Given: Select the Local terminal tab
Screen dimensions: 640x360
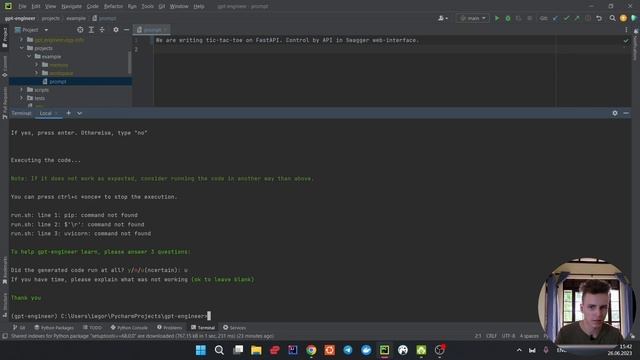Looking at the screenshot, I should pyautogui.click(x=46, y=113).
